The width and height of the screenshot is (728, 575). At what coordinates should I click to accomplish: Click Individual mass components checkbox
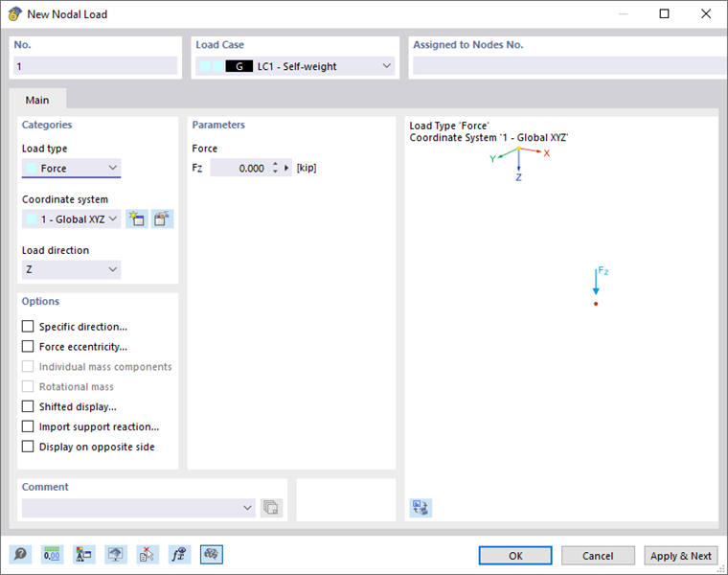pos(28,366)
